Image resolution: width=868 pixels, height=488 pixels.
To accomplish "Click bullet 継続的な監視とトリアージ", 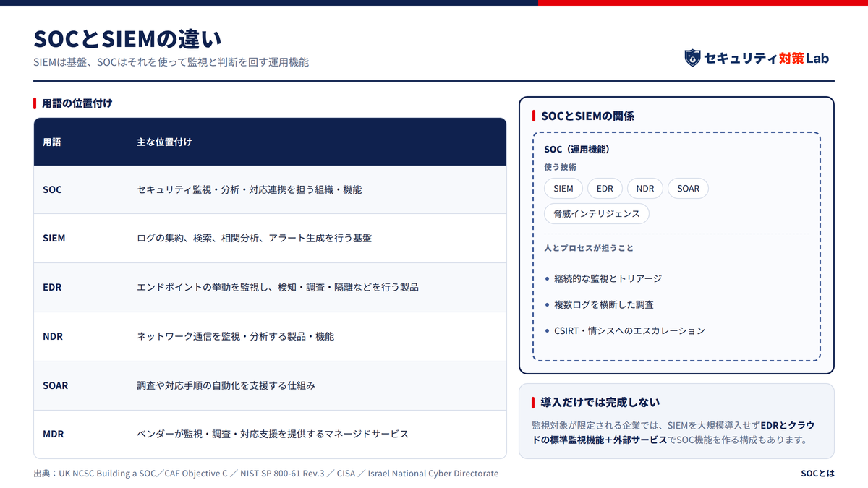I will click(608, 278).
